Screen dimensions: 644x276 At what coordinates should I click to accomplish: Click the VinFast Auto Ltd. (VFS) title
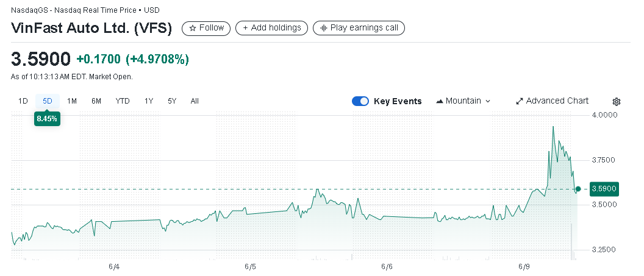click(91, 28)
